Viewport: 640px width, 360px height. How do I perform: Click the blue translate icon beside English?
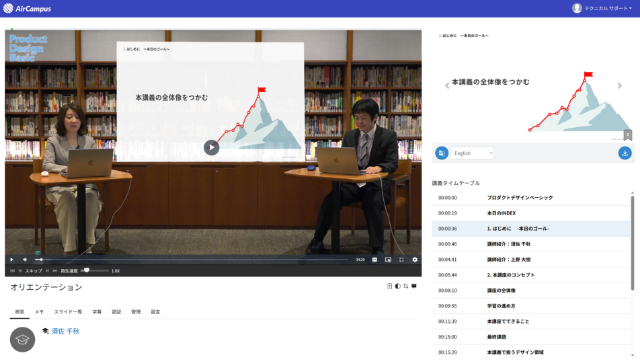441,153
